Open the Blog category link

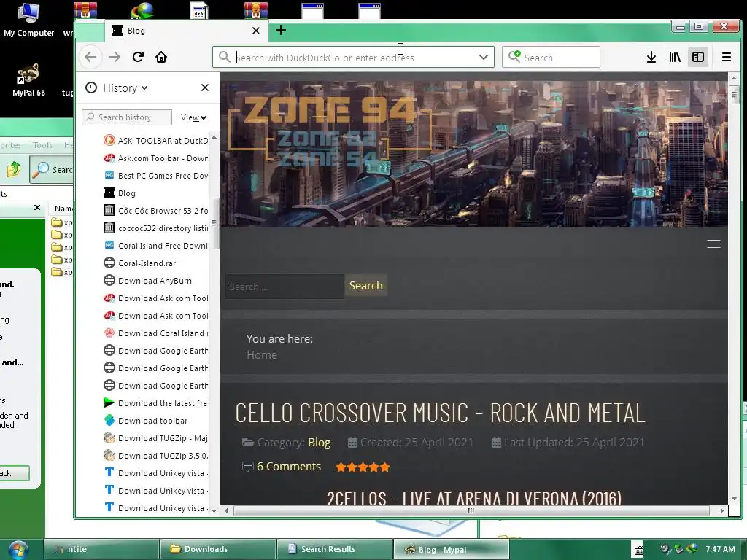click(x=319, y=443)
